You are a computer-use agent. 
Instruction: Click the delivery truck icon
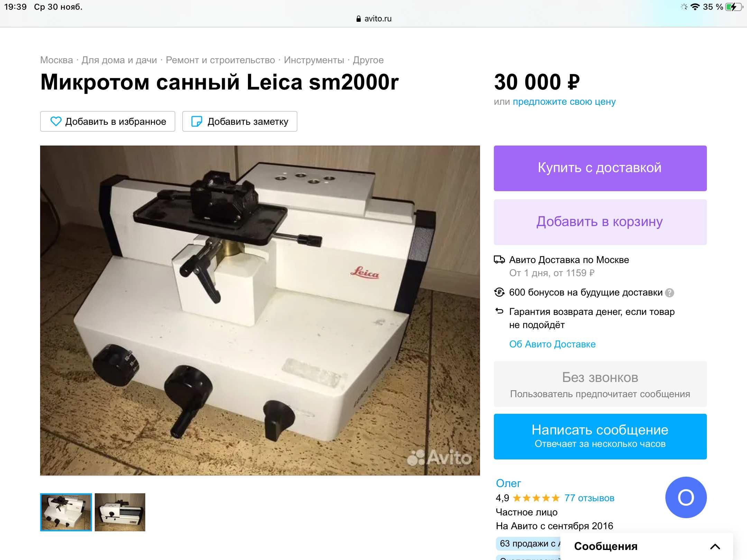tap(499, 260)
